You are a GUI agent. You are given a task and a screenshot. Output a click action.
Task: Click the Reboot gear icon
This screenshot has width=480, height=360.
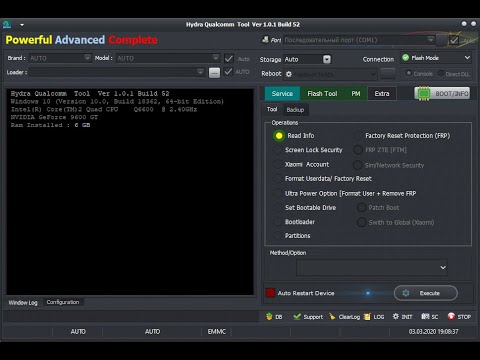[289, 74]
